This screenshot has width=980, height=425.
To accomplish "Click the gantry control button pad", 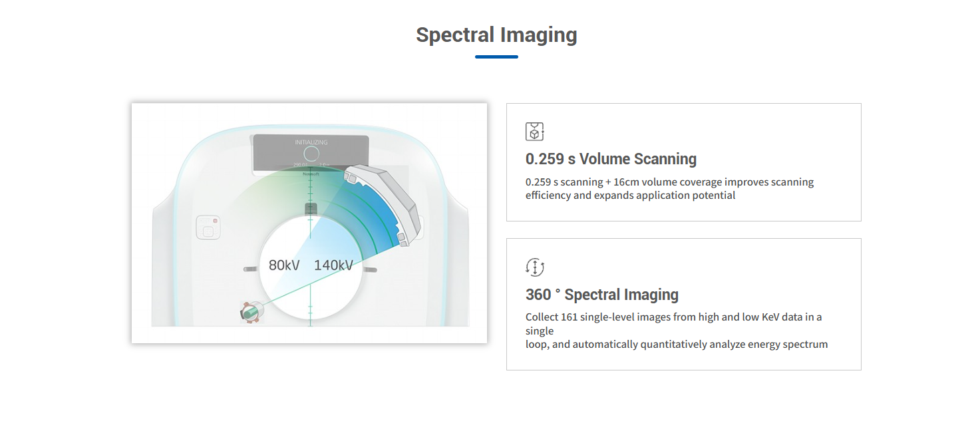I will (208, 227).
